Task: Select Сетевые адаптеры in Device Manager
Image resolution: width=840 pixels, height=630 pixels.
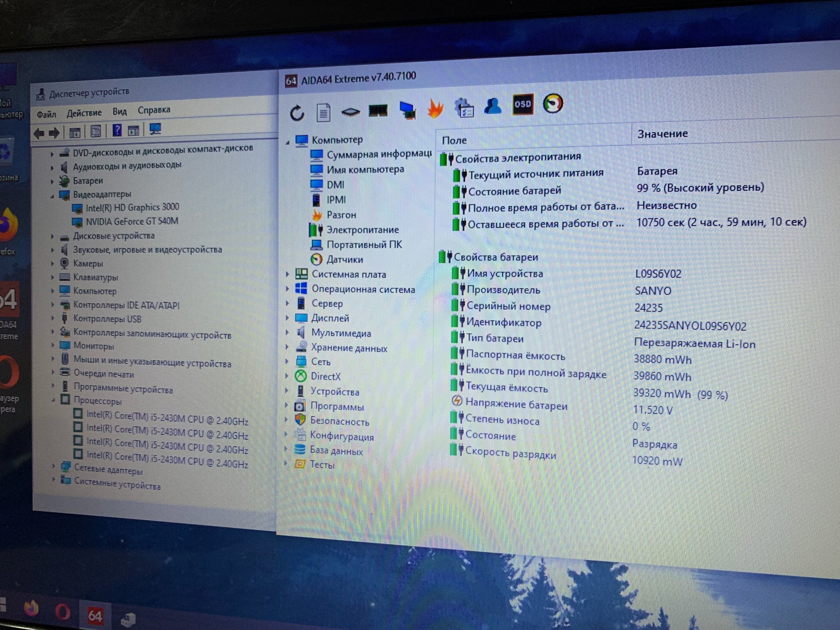Action: pos(108,470)
